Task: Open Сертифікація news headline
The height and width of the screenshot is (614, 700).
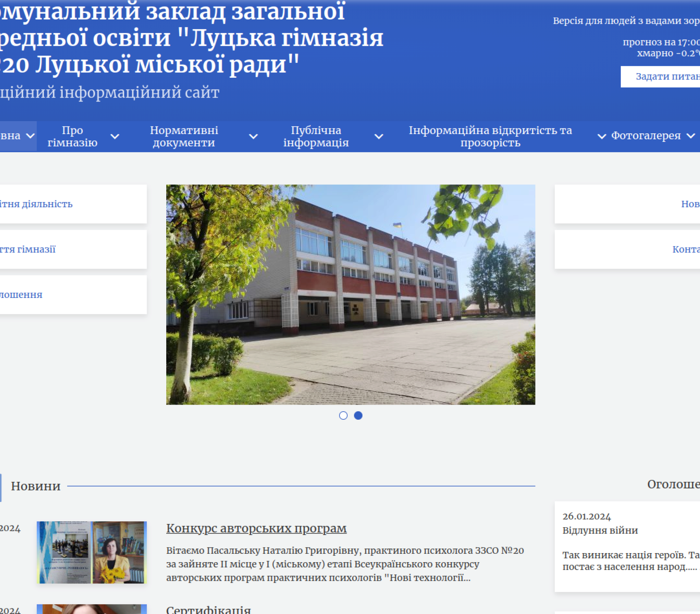Action: click(x=208, y=609)
